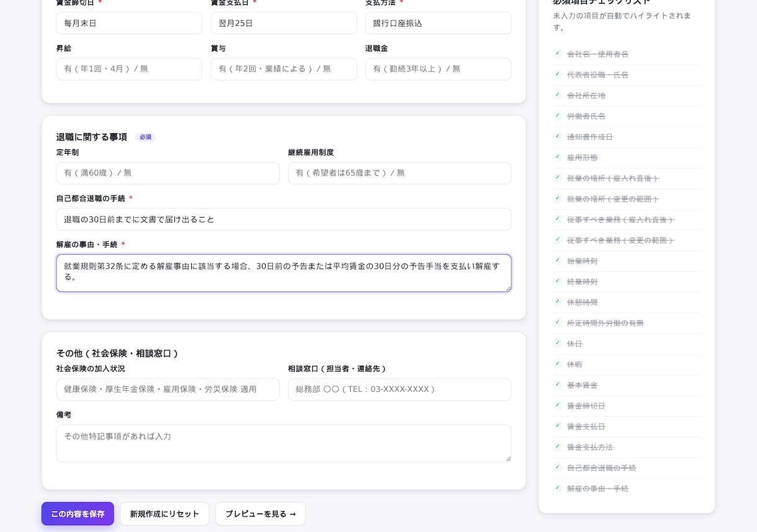Click the check icon beside 休憩時間
The image size is (757, 532).
[x=557, y=302]
